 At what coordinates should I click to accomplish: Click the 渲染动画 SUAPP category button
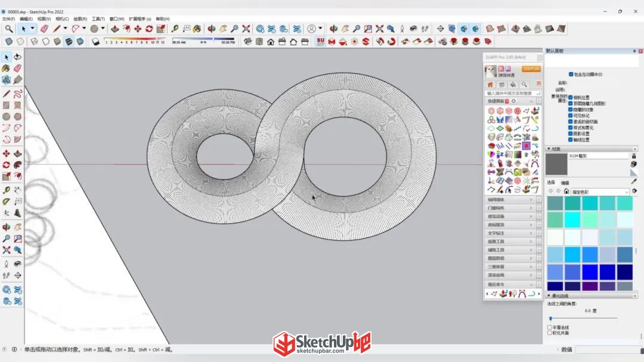tap(510, 276)
